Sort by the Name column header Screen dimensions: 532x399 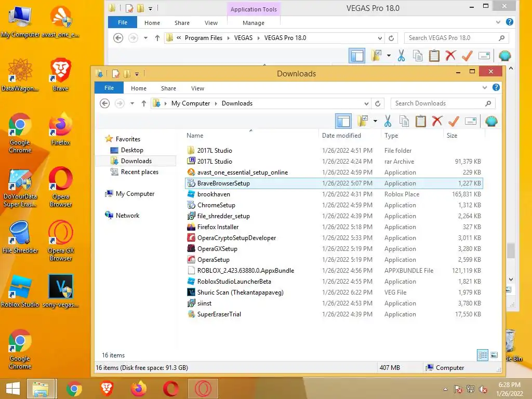click(x=195, y=136)
